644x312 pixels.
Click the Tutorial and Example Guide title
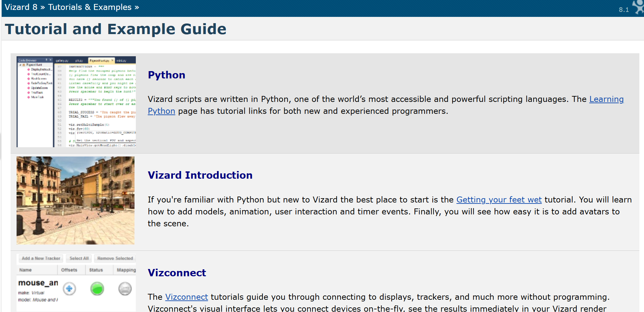point(116,29)
